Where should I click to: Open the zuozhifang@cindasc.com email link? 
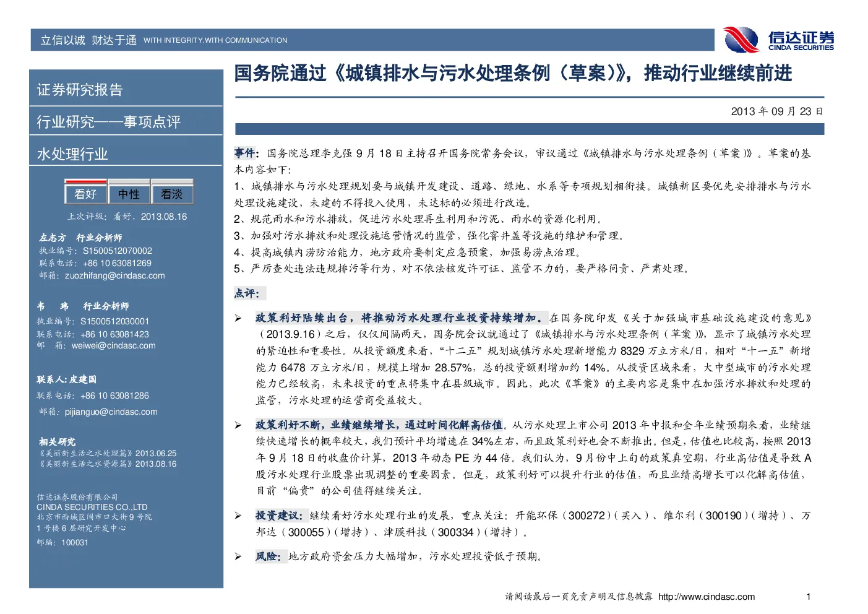pyautogui.click(x=115, y=275)
